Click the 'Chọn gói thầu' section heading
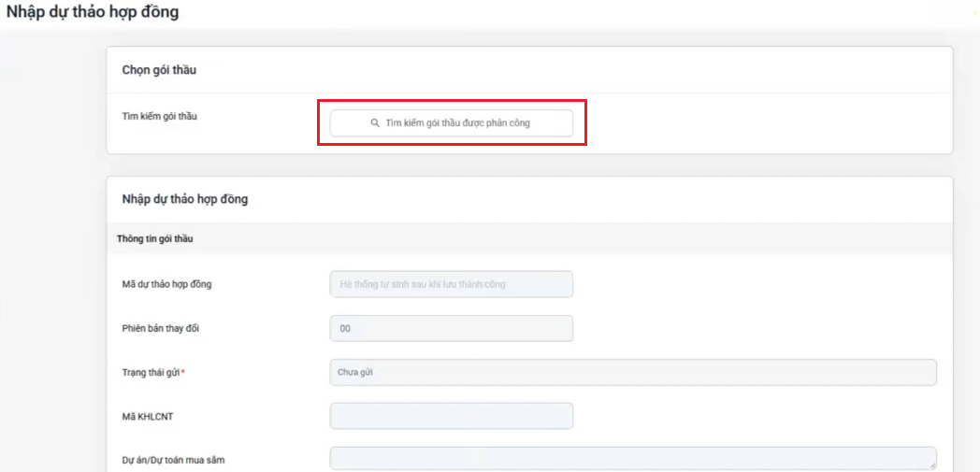This screenshot has height=472, width=980. click(159, 70)
